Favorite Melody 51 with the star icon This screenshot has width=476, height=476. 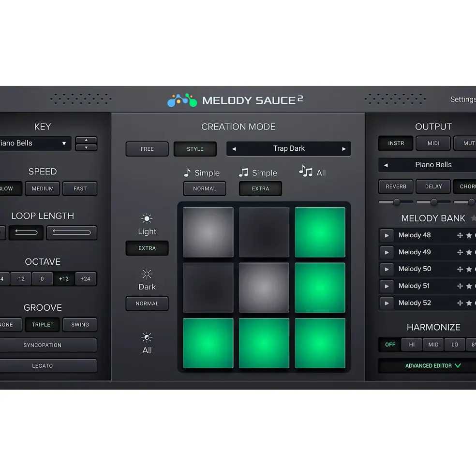[469, 286]
